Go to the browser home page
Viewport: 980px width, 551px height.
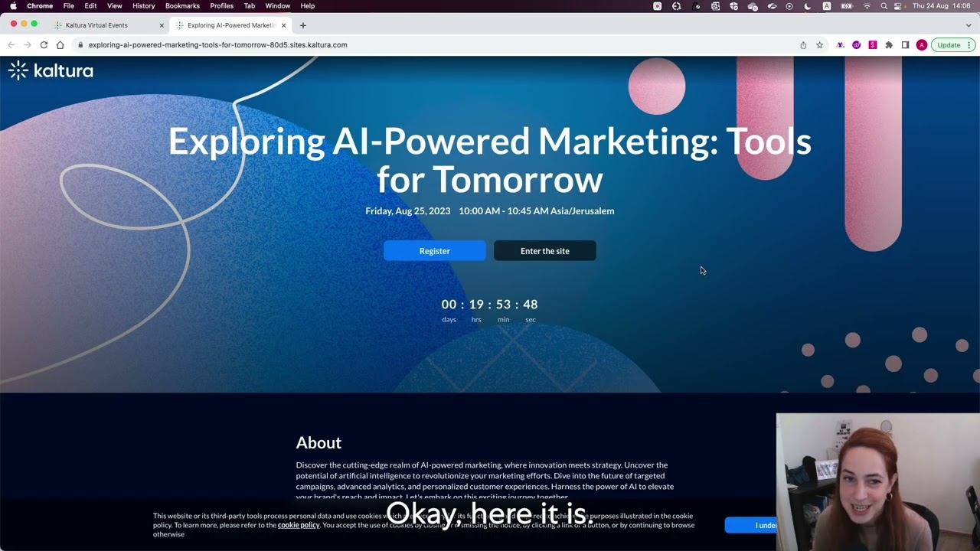[60, 45]
